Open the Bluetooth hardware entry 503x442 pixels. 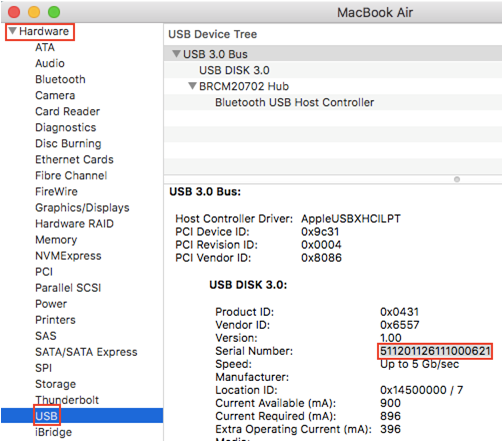tap(60, 79)
